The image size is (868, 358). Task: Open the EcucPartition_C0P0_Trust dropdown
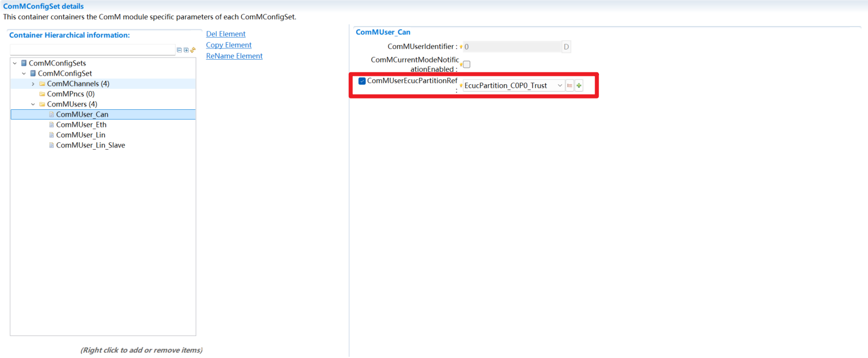coord(559,85)
